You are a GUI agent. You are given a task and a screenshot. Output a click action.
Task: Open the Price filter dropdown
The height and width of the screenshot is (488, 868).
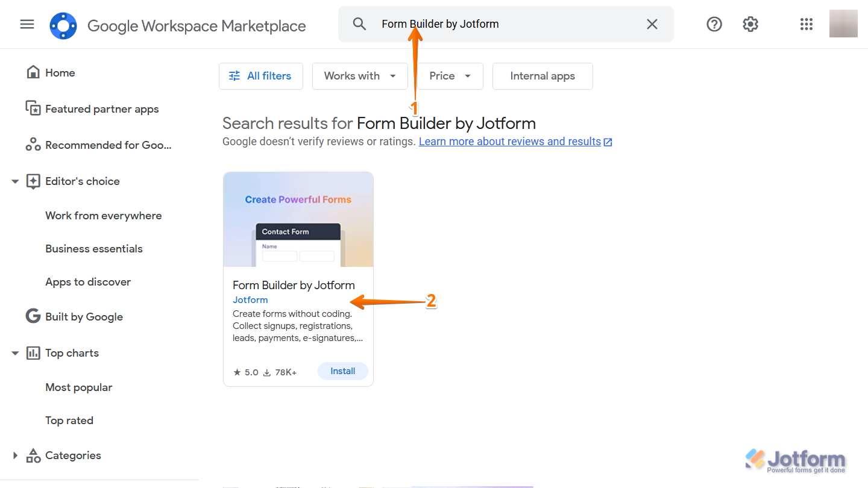[450, 76]
